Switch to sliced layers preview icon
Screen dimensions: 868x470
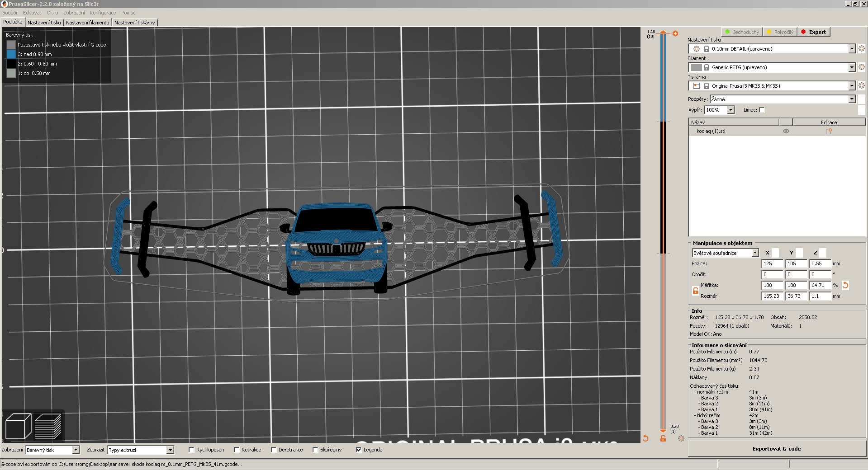click(x=48, y=426)
